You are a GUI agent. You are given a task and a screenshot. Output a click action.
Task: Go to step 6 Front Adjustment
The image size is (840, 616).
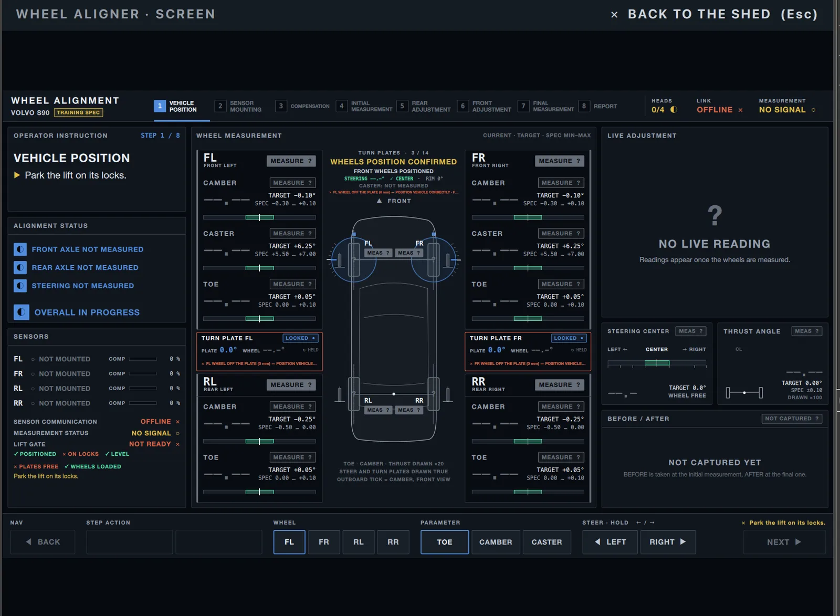485,106
